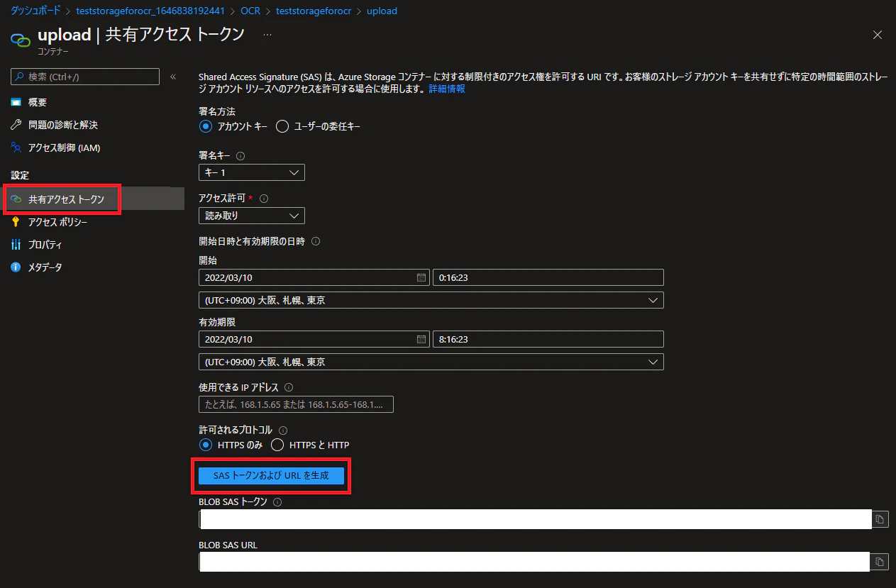The image size is (896, 588).
Task: Show info for BLOB SAS トークン
Action: pos(277,502)
